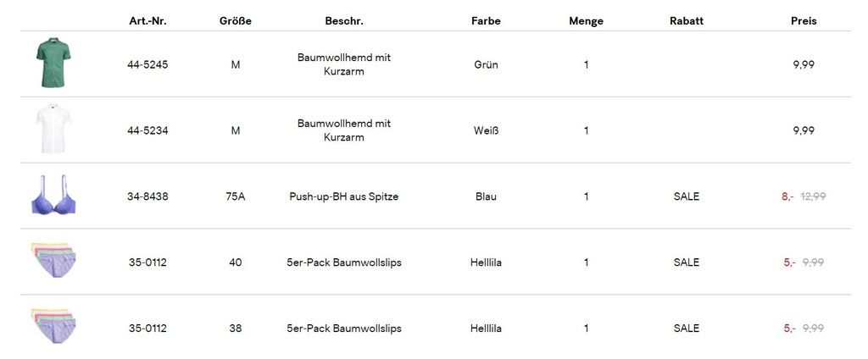Click the reduced price 8,- for bra

click(x=787, y=196)
